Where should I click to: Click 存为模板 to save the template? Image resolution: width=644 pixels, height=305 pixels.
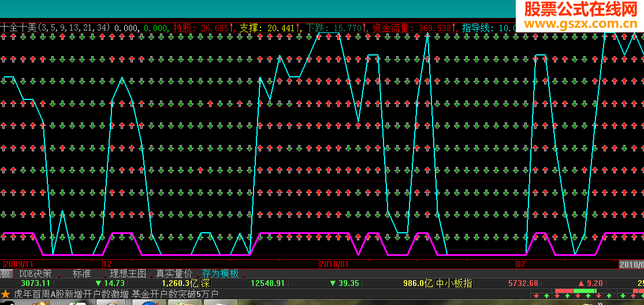[x=221, y=274]
